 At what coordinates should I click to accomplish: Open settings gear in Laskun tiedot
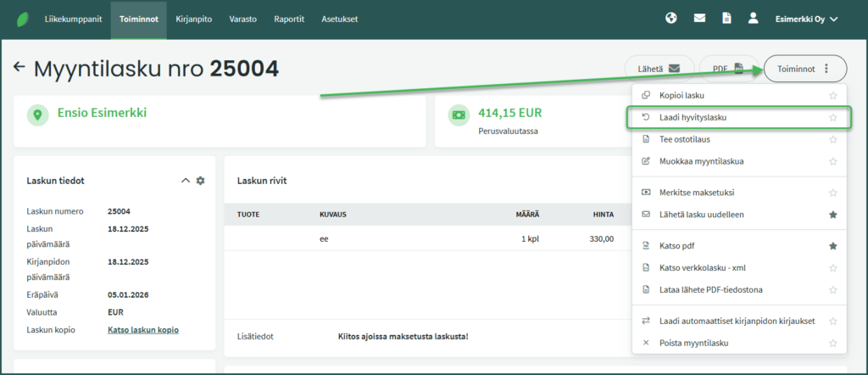(201, 181)
